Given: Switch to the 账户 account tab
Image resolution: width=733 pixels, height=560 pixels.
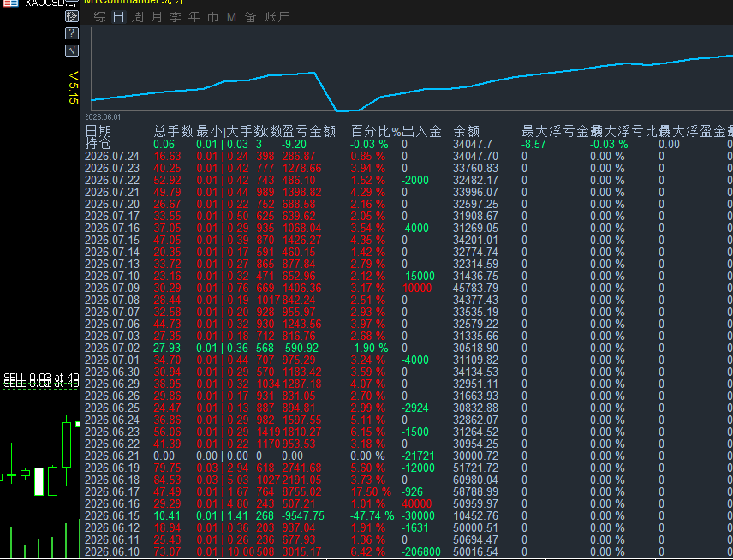Looking at the screenshot, I should point(277,17).
